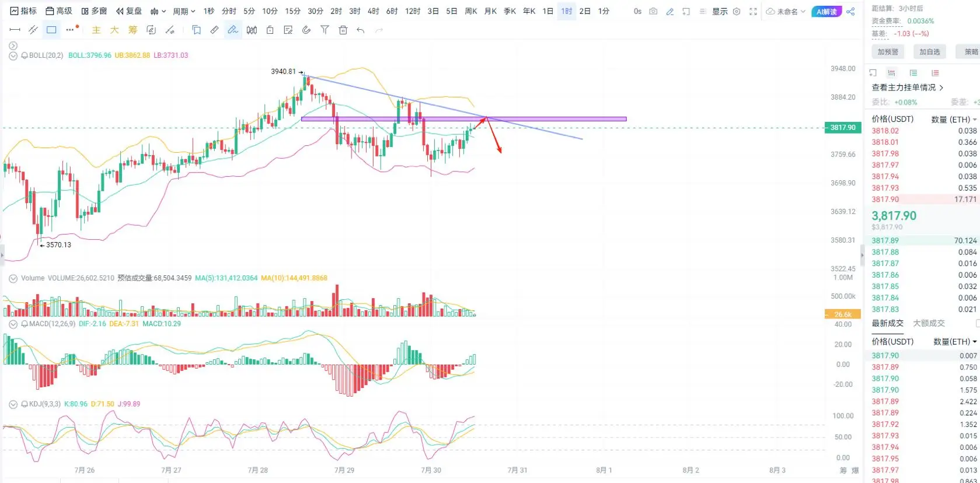Viewport: 980px width, 483px height.
Task: Collapse the MACD indicator panel
Action: (x=13, y=324)
